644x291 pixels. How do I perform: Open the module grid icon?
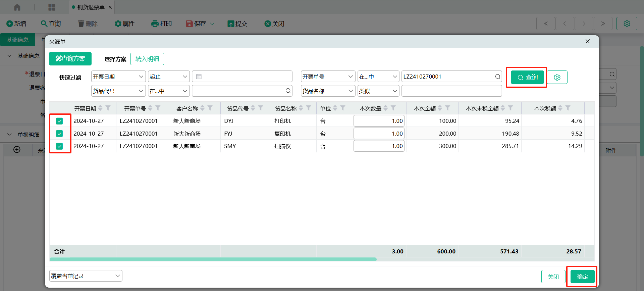tap(52, 7)
